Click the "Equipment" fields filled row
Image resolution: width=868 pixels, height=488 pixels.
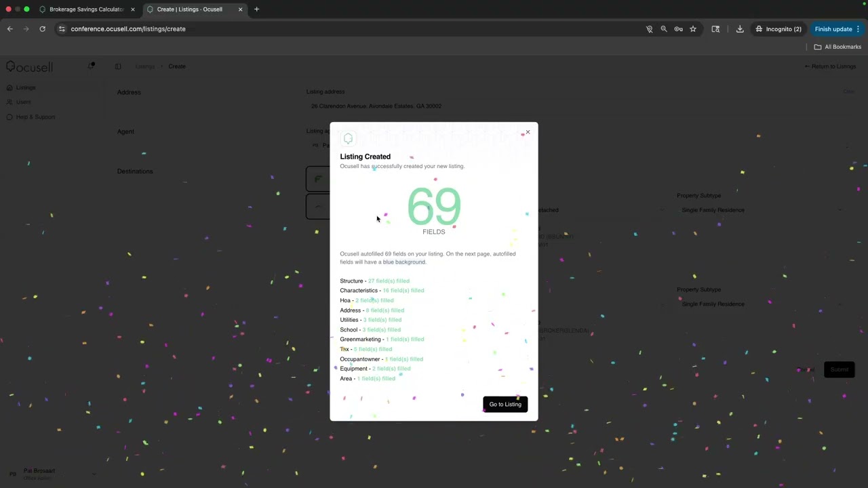click(376, 369)
